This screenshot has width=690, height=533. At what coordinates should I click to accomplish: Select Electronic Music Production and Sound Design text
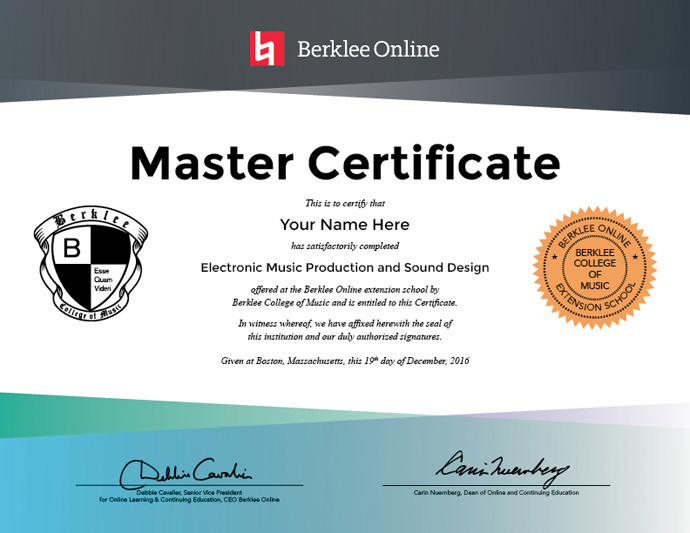point(345,268)
